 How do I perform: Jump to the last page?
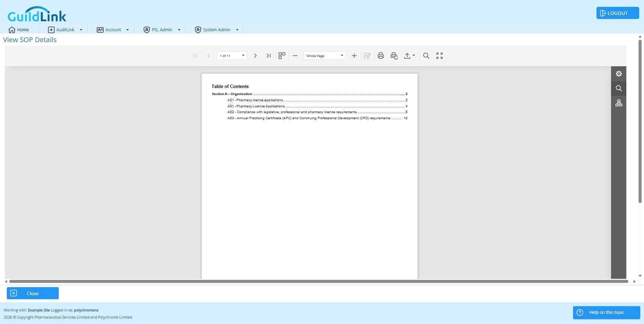268,56
